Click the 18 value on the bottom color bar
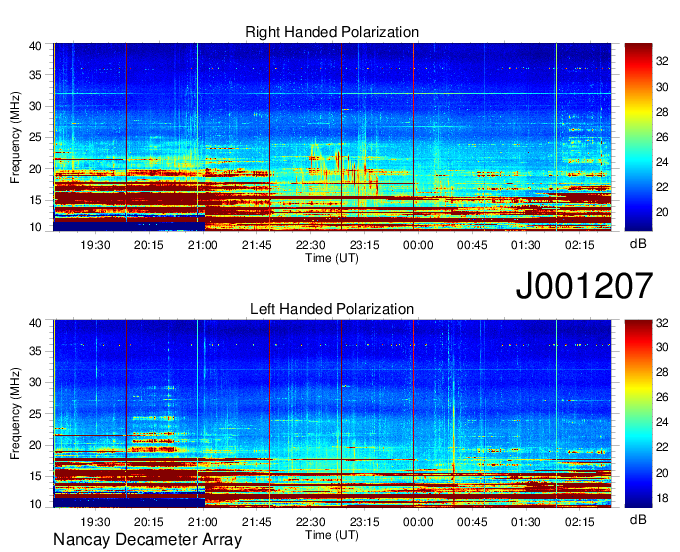 pos(662,499)
